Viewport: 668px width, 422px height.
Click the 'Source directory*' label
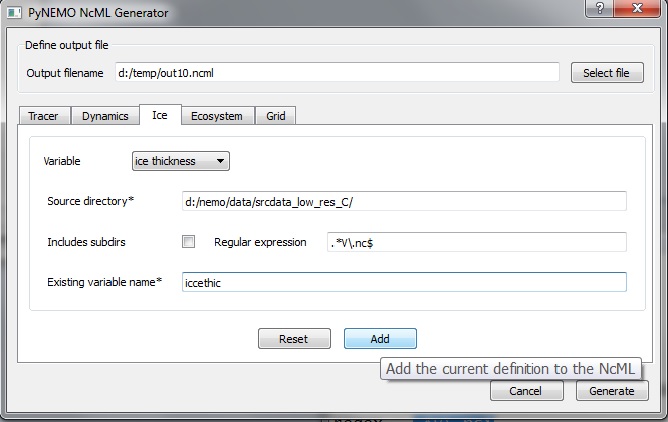click(x=90, y=201)
